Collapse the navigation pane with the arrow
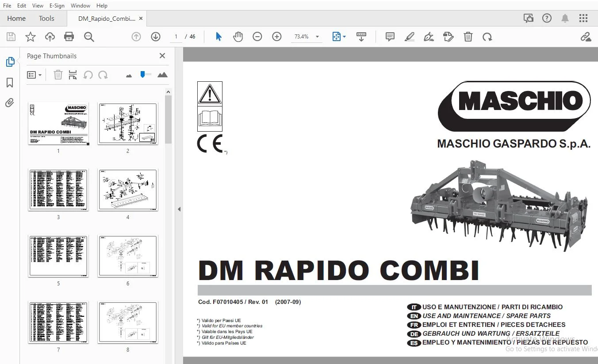The image size is (598, 364). 179,209
